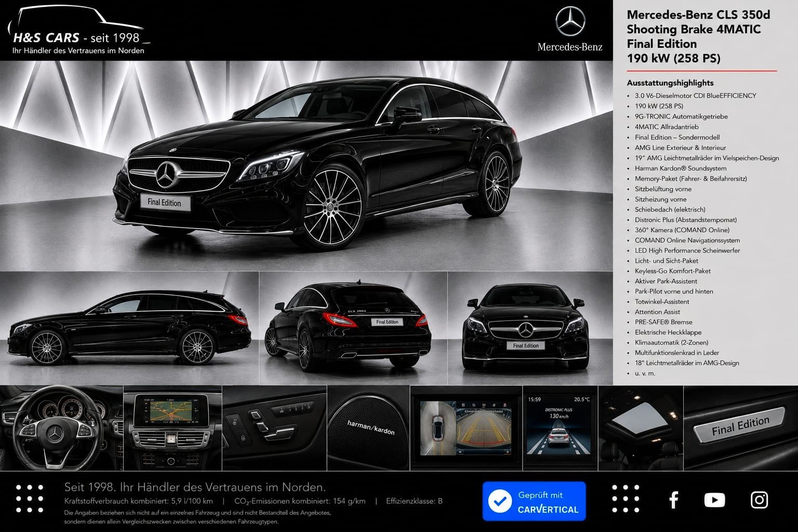
Task: Click 'Harman Kardon® Soundsystem' list item
Action: pyautogui.click(x=681, y=168)
